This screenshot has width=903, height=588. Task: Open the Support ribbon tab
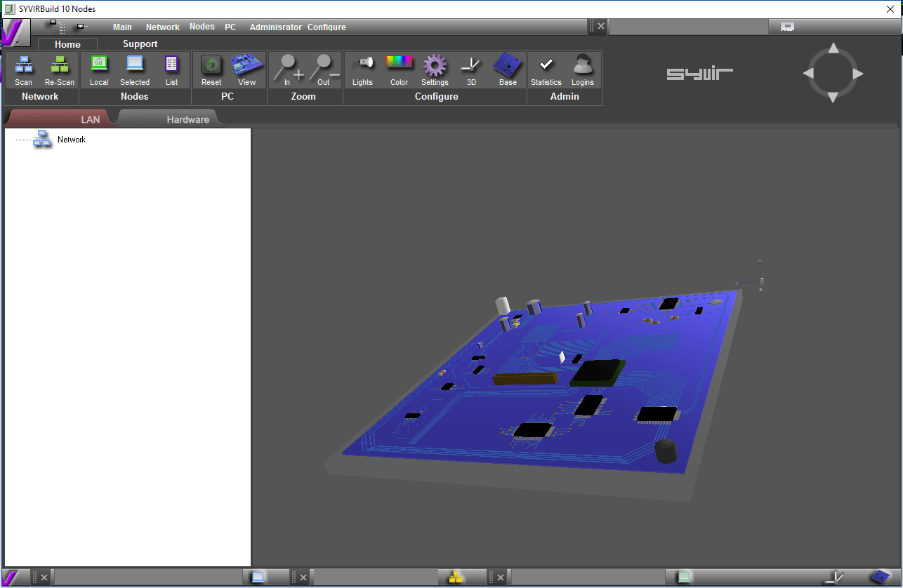[x=140, y=44]
